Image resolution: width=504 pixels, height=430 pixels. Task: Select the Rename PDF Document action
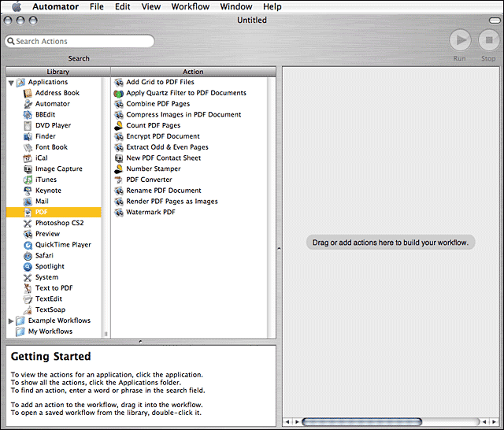pyautogui.click(x=164, y=191)
